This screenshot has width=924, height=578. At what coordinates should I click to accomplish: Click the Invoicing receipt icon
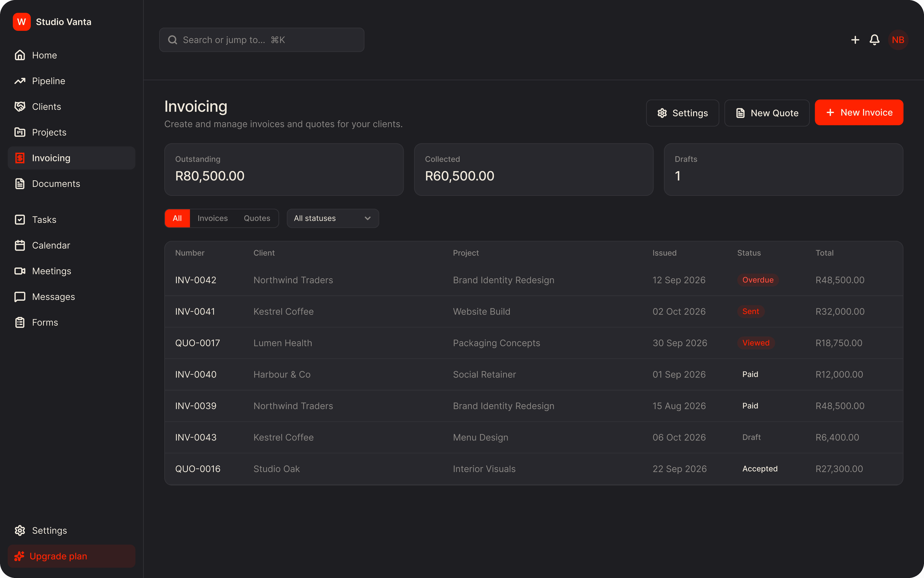(x=20, y=158)
